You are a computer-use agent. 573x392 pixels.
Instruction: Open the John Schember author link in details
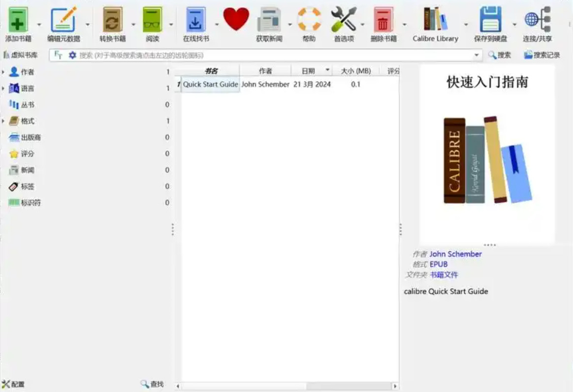click(x=455, y=254)
